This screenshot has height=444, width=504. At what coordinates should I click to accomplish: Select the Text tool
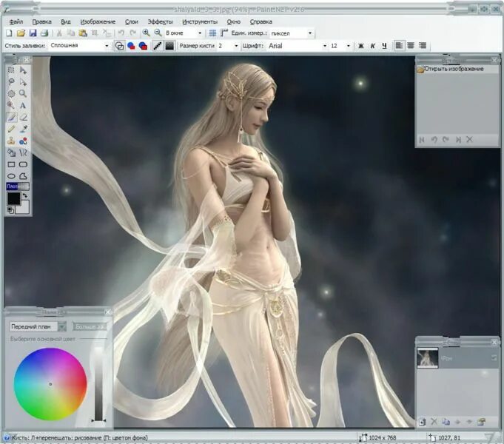23,105
